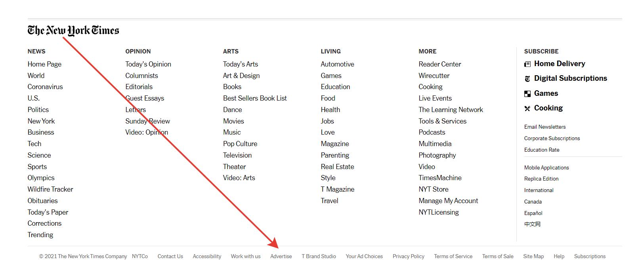This screenshot has height=272, width=644.
Task: Switch to the Español edition
Action: click(533, 213)
